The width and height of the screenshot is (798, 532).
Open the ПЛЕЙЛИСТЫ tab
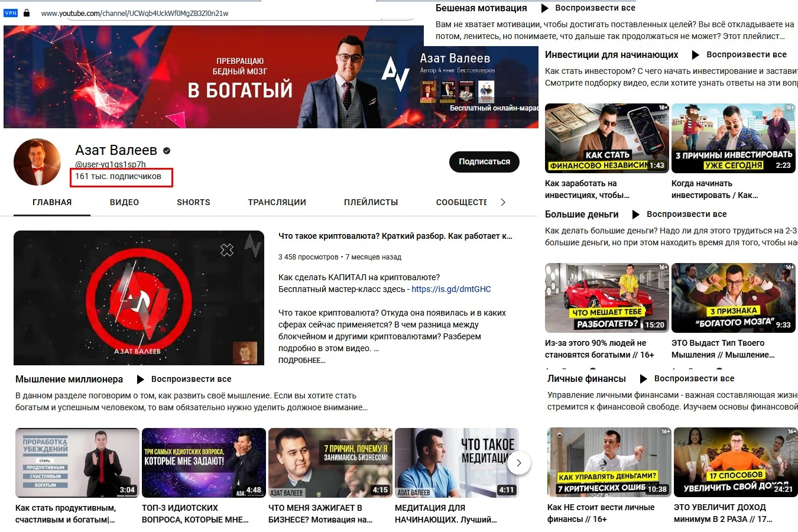coord(371,202)
